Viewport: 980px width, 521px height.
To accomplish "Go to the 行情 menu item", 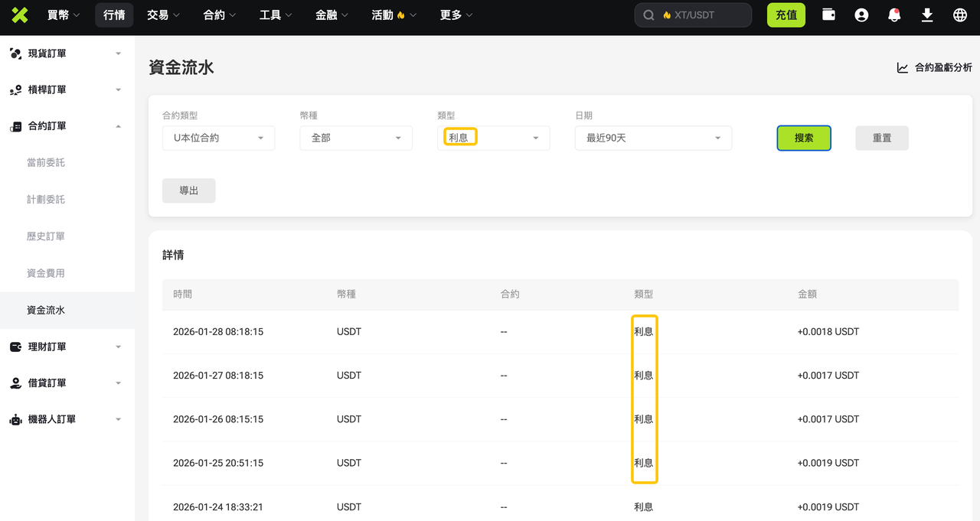I will tap(114, 15).
